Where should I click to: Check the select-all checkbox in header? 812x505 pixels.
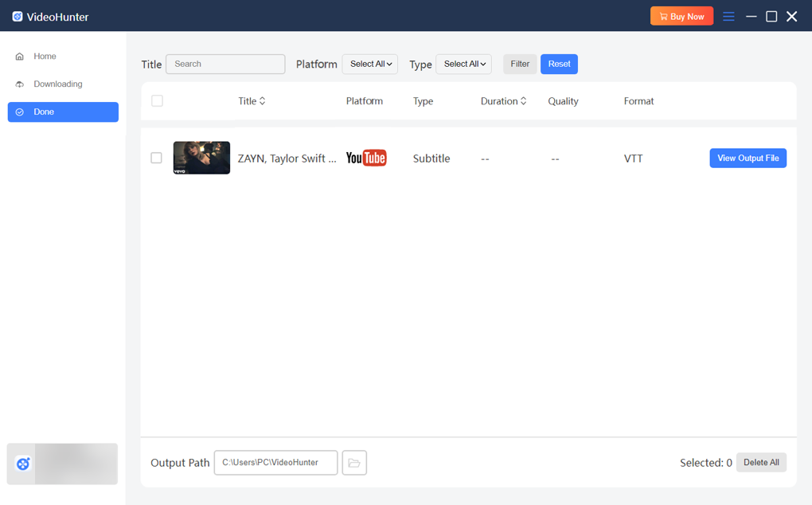click(157, 101)
